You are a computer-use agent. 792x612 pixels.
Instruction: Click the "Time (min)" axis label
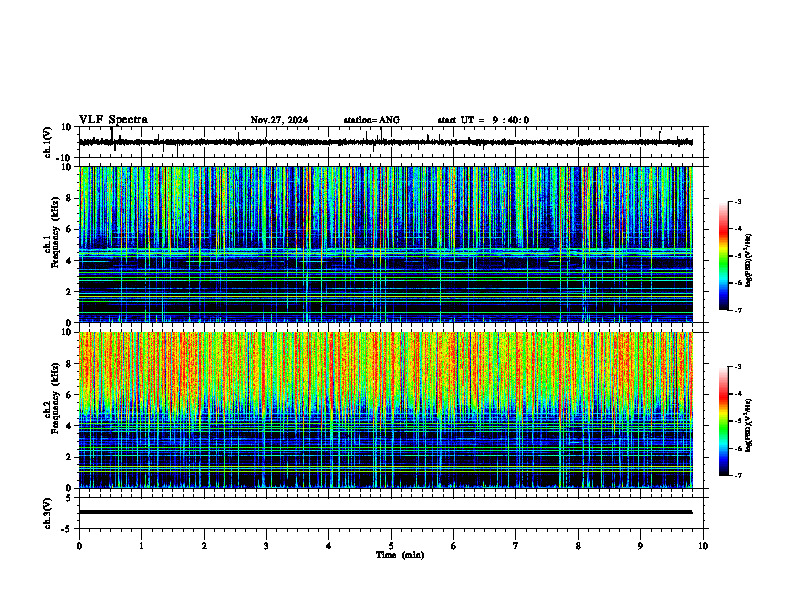400,555
